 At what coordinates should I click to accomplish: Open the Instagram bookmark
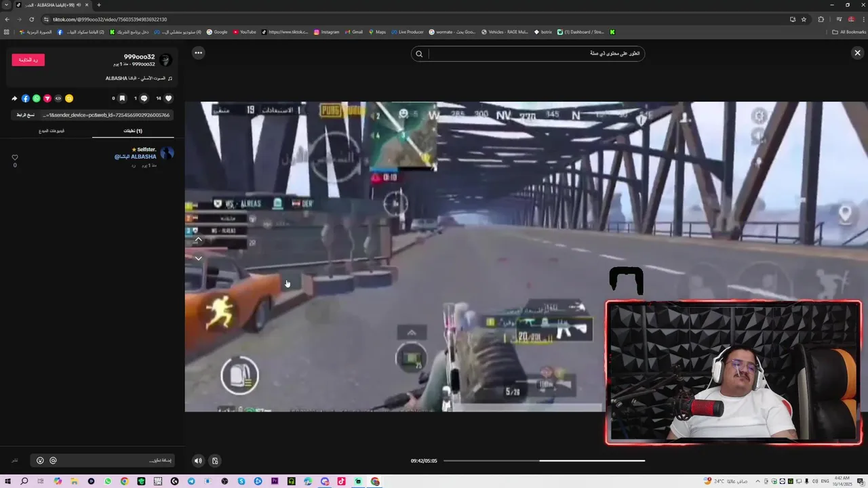(326, 32)
